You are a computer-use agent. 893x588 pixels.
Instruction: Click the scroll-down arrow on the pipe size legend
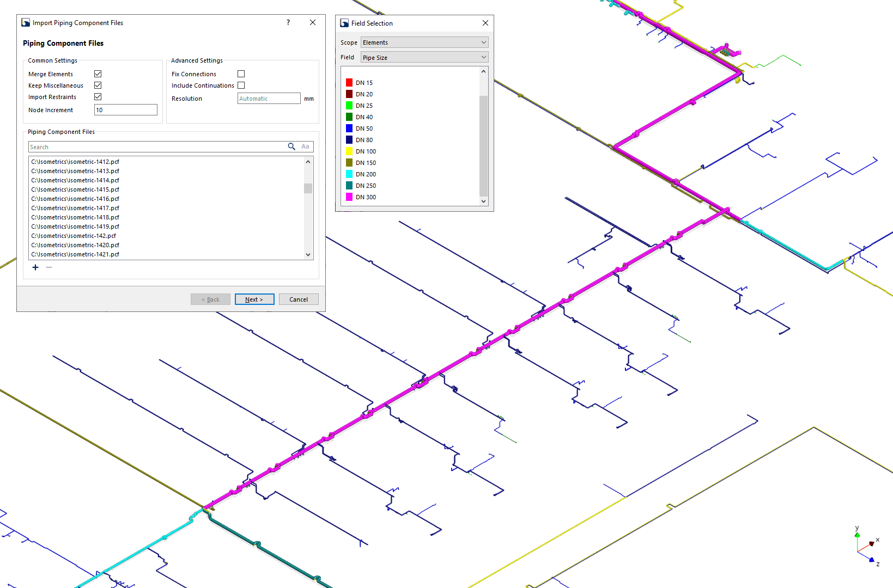(x=483, y=201)
